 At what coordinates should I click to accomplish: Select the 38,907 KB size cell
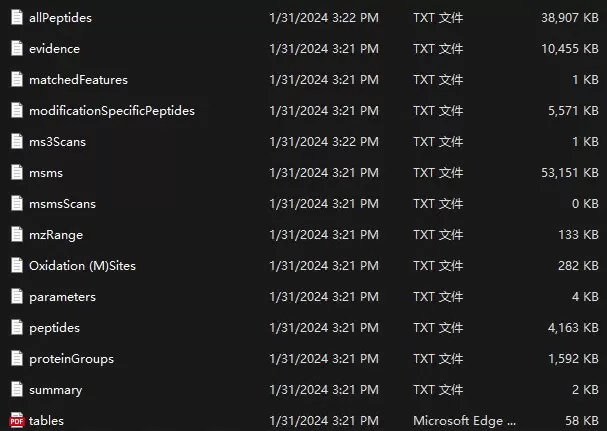pyautogui.click(x=566, y=17)
